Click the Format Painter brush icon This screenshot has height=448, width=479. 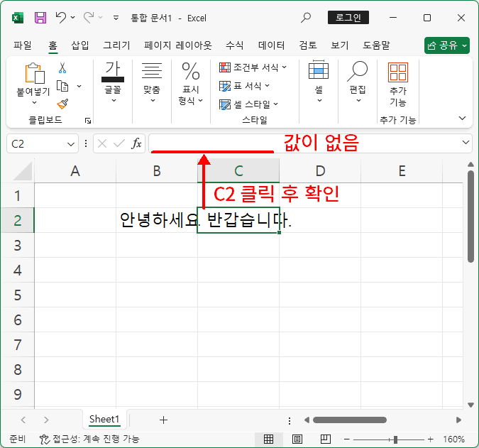tap(62, 104)
